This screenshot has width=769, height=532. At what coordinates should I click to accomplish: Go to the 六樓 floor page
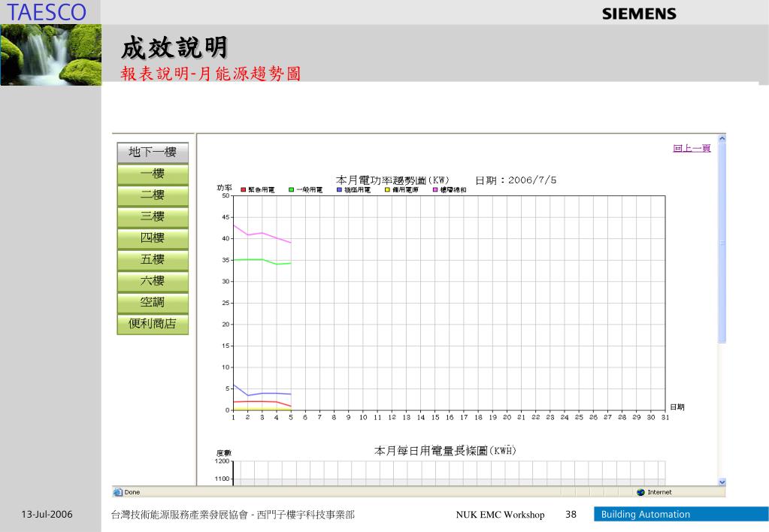click(153, 281)
